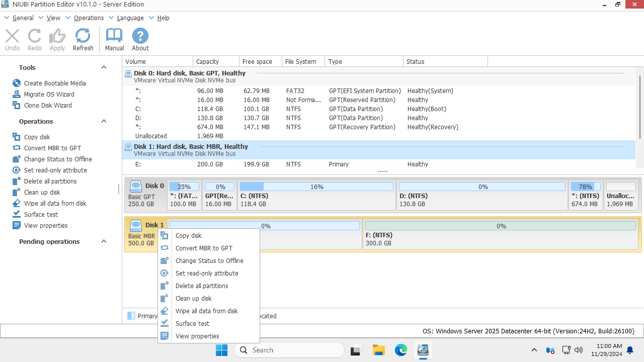Click the Capacity column header
Screen dimensions: 644x362
click(x=208, y=62)
